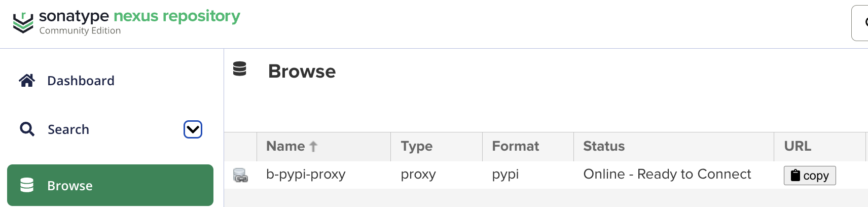Select the Search label in sidebar
This screenshot has height=207, width=868.
(68, 129)
